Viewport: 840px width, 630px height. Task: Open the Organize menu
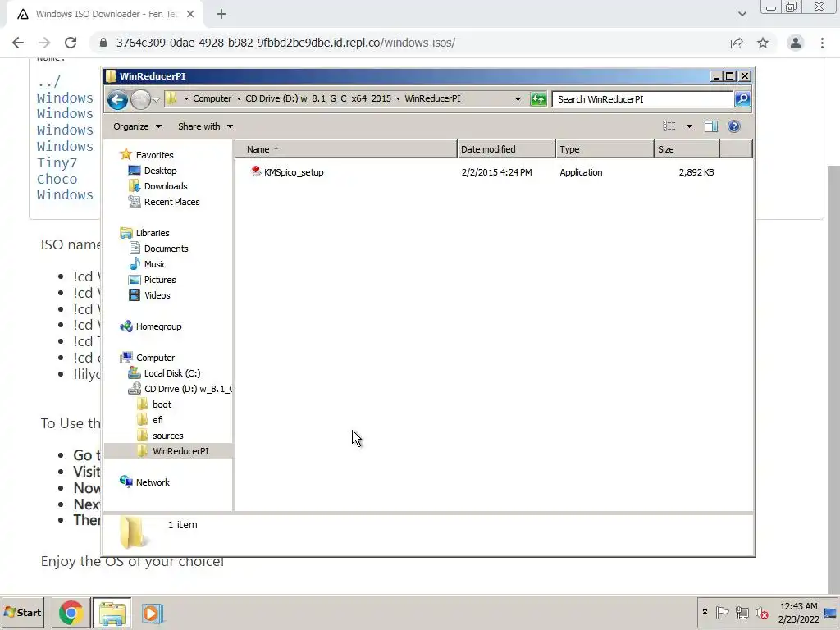[x=137, y=126]
